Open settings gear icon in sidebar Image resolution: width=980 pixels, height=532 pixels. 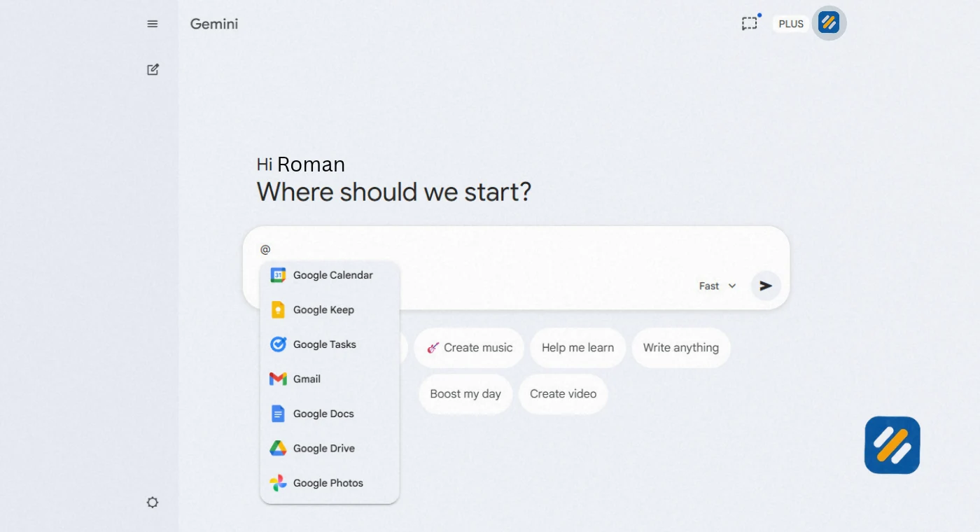pos(153,502)
